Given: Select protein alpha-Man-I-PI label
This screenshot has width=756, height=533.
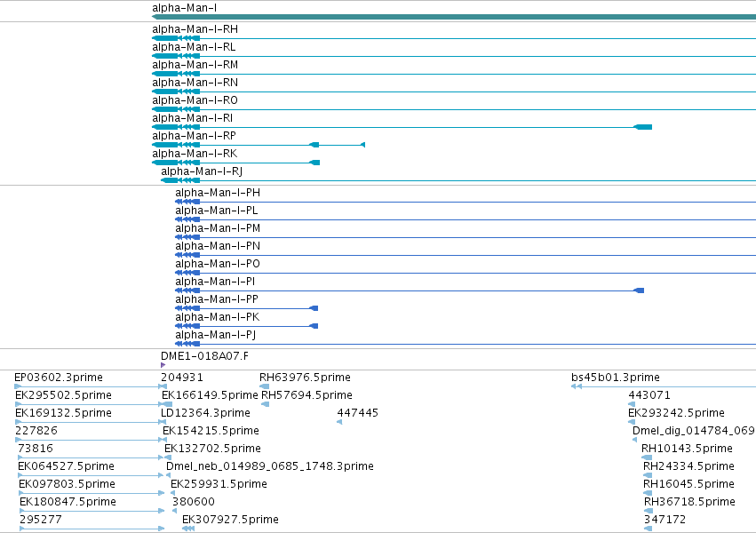Looking at the screenshot, I should tap(215, 282).
